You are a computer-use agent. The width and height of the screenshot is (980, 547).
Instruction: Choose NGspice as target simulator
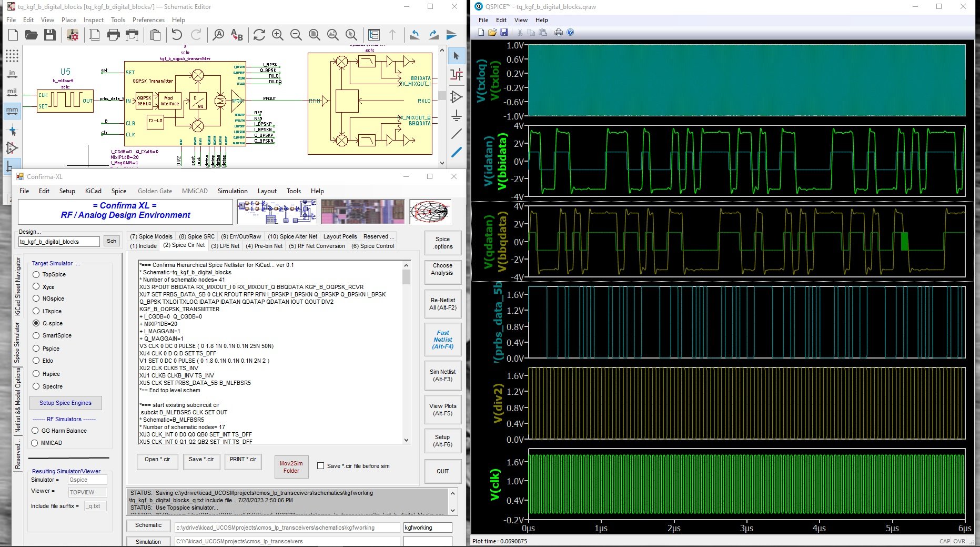click(x=36, y=299)
